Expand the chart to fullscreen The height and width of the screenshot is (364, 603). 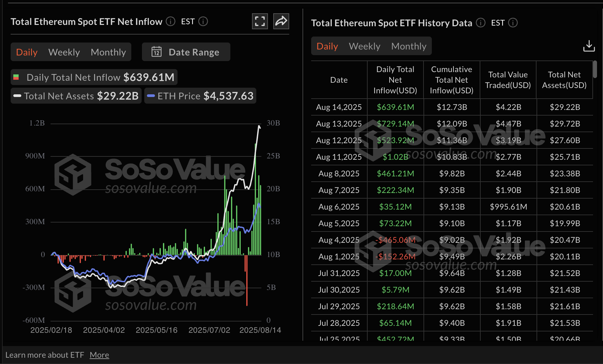tap(260, 22)
